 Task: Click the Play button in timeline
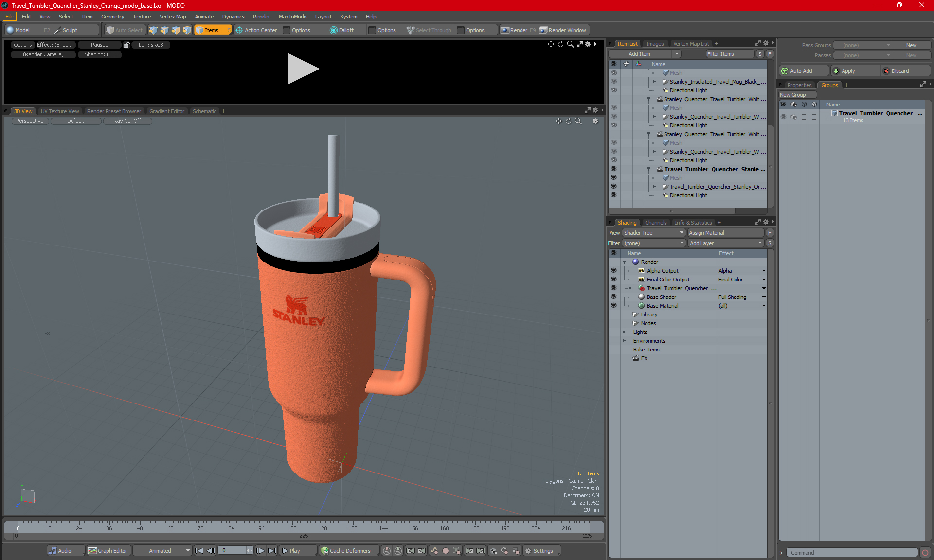pos(298,551)
